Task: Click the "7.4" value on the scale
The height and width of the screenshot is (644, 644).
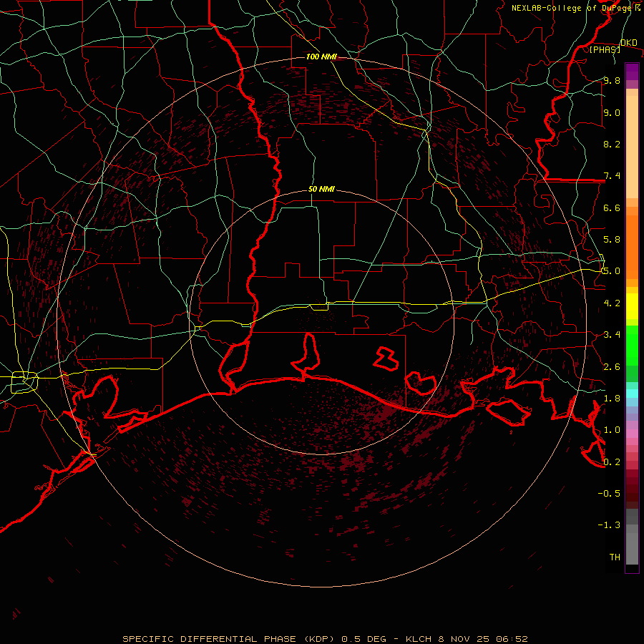Action: pyautogui.click(x=612, y=176)
